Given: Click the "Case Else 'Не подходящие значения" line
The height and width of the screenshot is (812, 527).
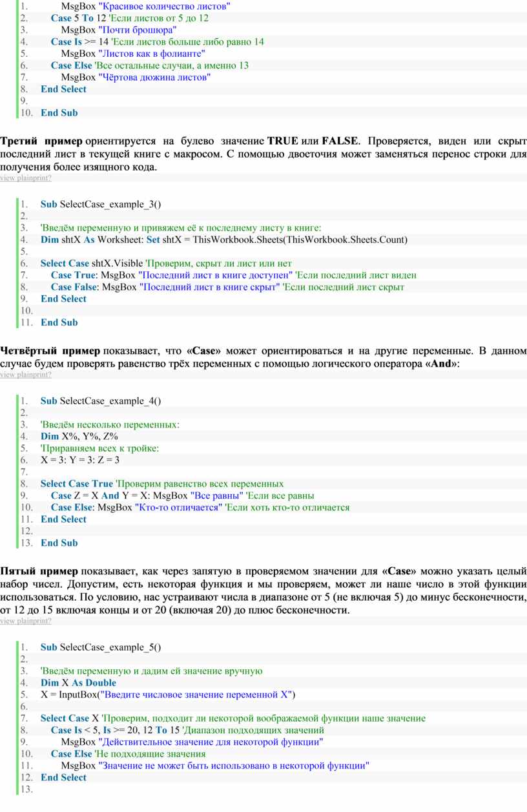Looking at the screenshot, I should click(128, 754).
